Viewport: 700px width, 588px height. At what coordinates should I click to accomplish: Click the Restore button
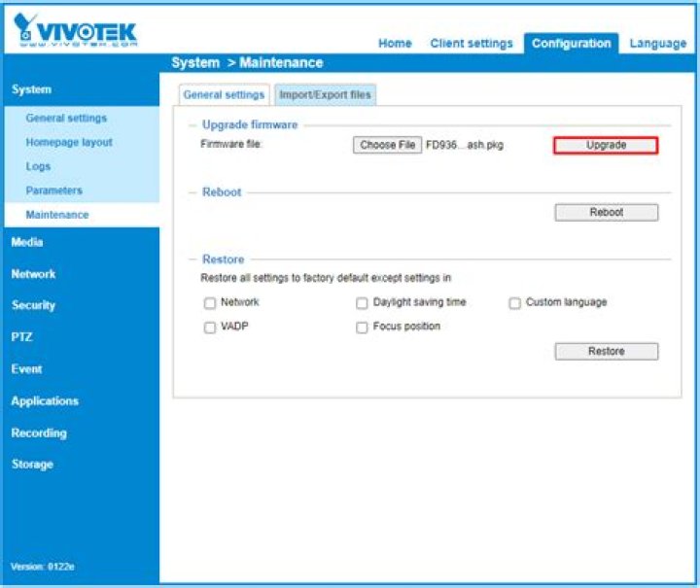pos(607,351)
